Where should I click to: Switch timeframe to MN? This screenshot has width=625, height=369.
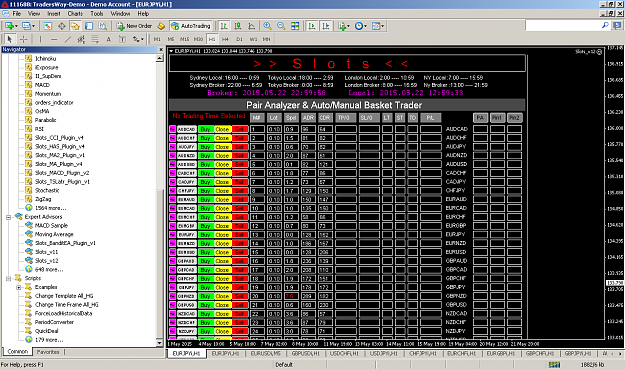[267, 39]
